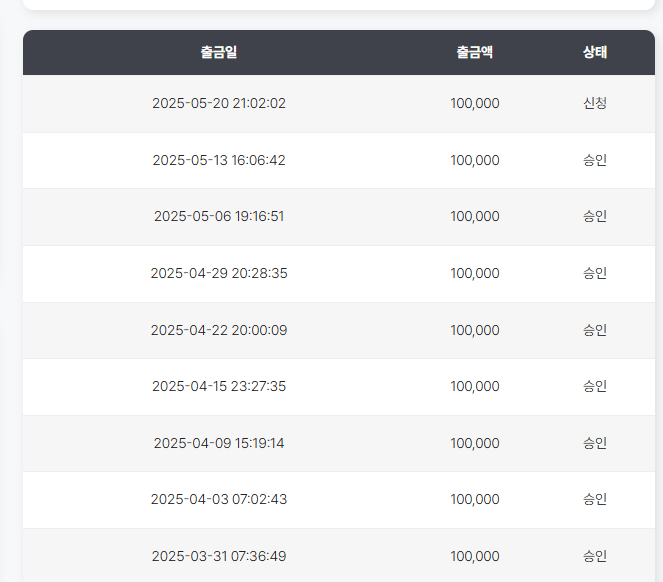Select the 2025-05-20 21:02:02 withdrawal date
Screen dimensions: 663x582
(219, 103)
